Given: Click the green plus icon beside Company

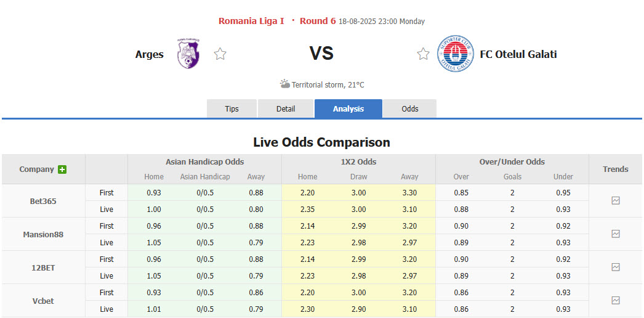Looking at the screenshot, I should (62, 169).
